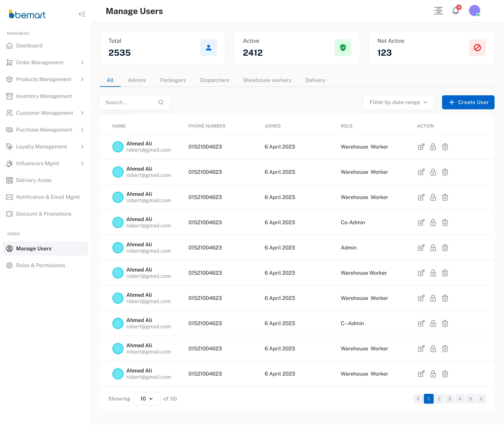Click the Notification & Email Mgmt envelope icon

point(9,197)
